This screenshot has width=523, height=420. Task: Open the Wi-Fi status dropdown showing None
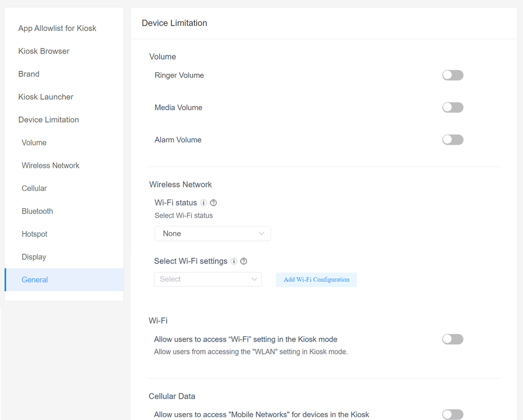click(213, 233)
